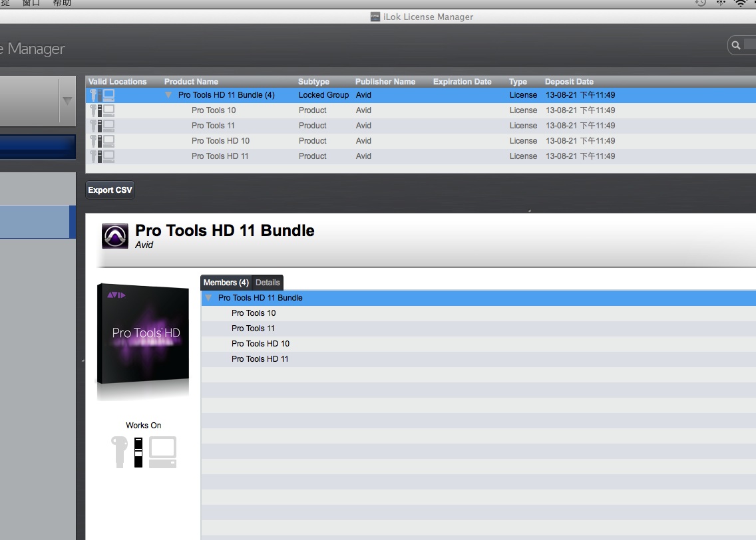Click the Avid publisher cell in the bundle row
The image size is (756, 540).
(x=363, y=95)
